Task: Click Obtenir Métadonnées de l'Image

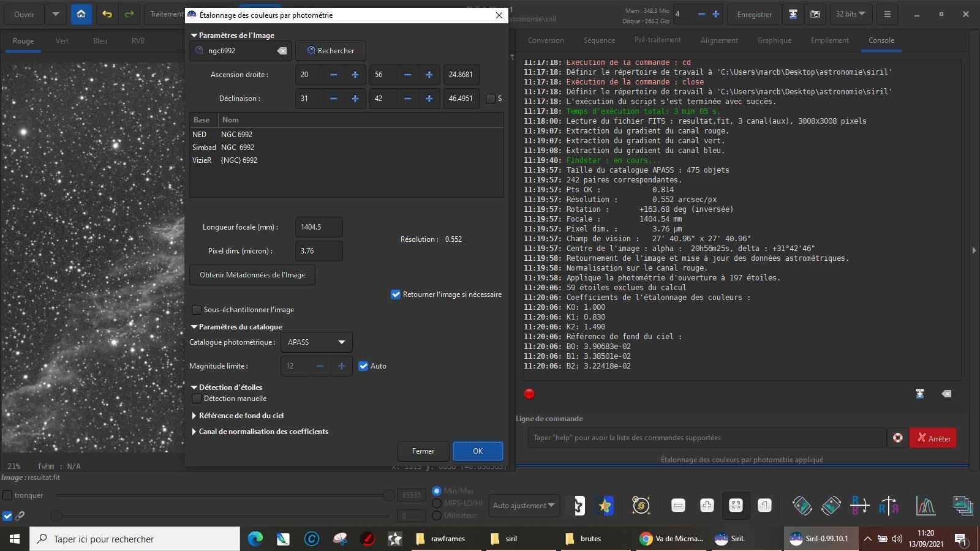Action: click(252, 275)
